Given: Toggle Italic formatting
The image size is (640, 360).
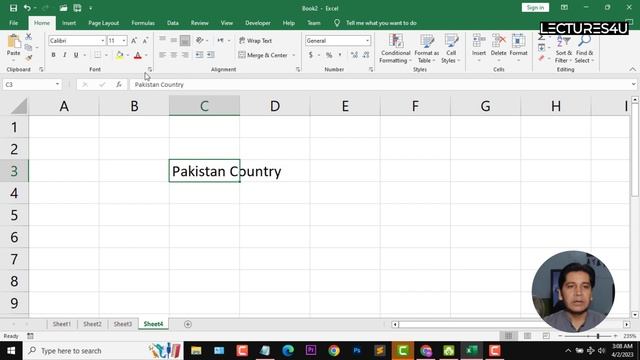Looking at the screenshot, I should [x=64, y=55].
